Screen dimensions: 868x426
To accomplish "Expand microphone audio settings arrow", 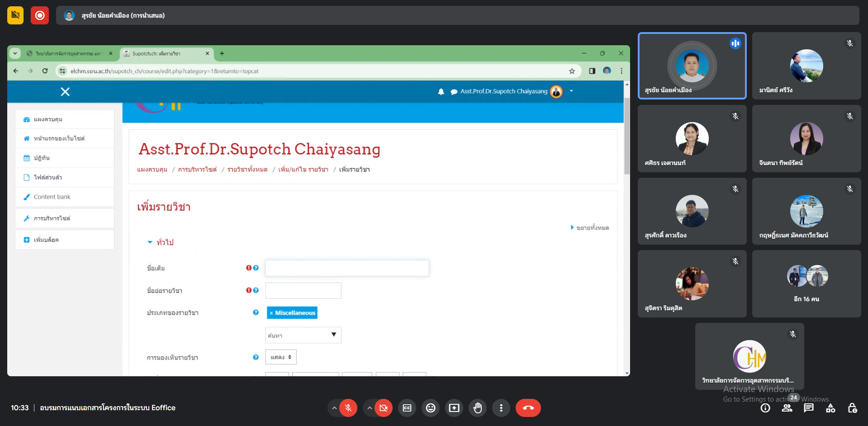I will (x=334, y=408).
